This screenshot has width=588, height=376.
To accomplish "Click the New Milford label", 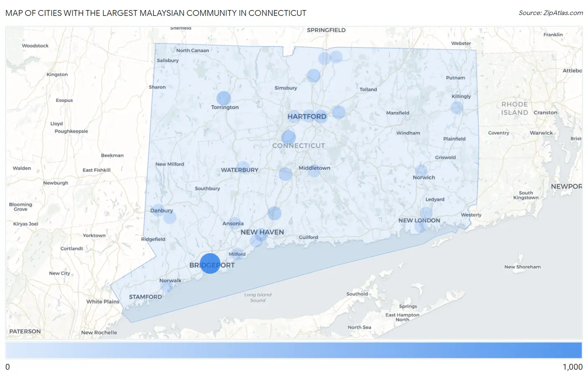I will pyautogui.click(x=170, y=164).
